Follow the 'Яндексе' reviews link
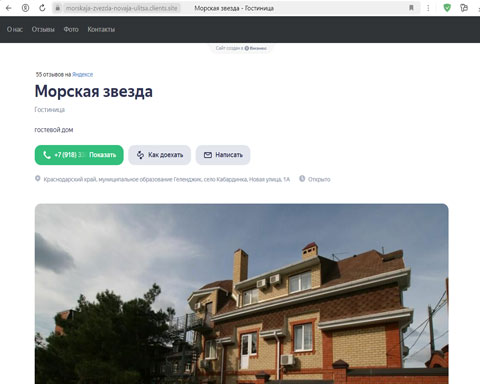Image resolution: width=480 pixels, height=384 pixels. coord(82,74)
